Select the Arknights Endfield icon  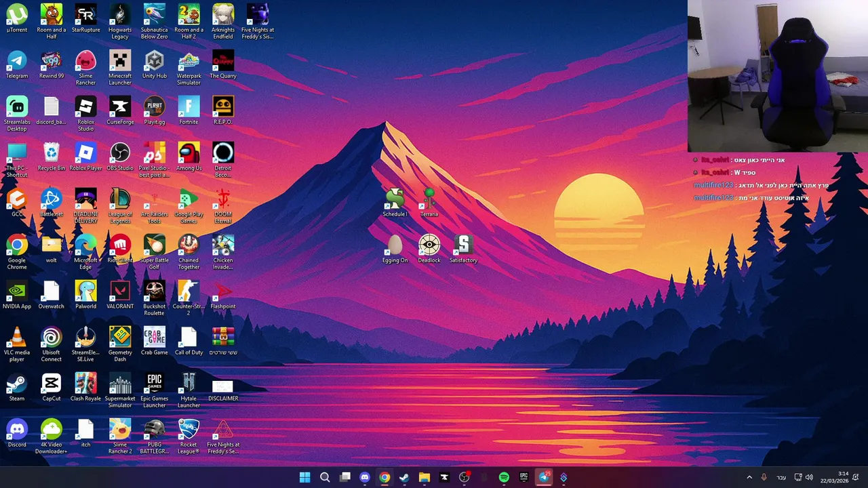(x=223, y=22)
